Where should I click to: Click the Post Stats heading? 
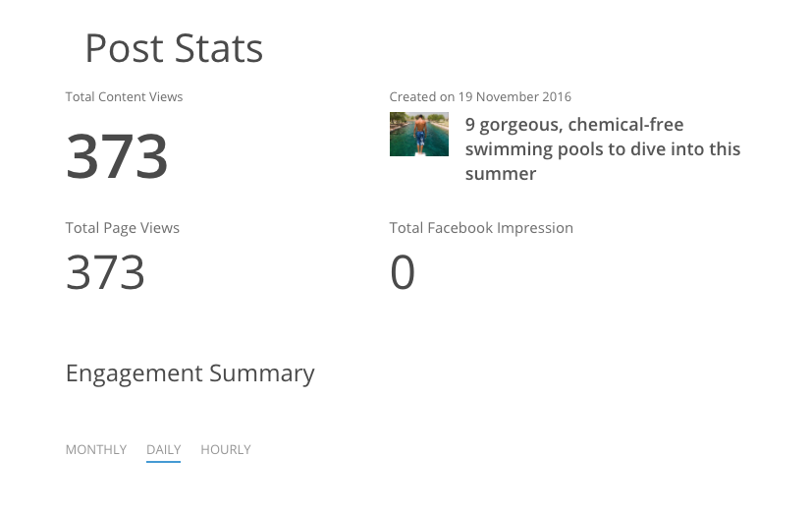click(174, 48)
